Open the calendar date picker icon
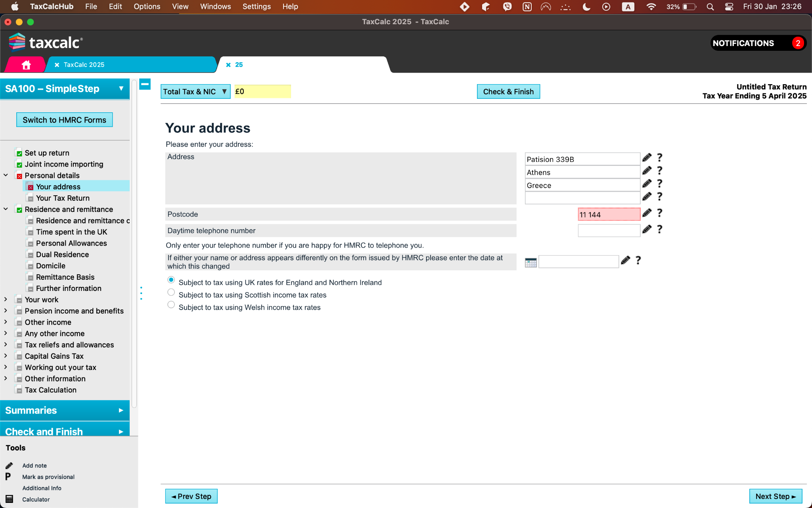This screenshot has height=508, width=812. pyautogui.click(x=530, y=262)
